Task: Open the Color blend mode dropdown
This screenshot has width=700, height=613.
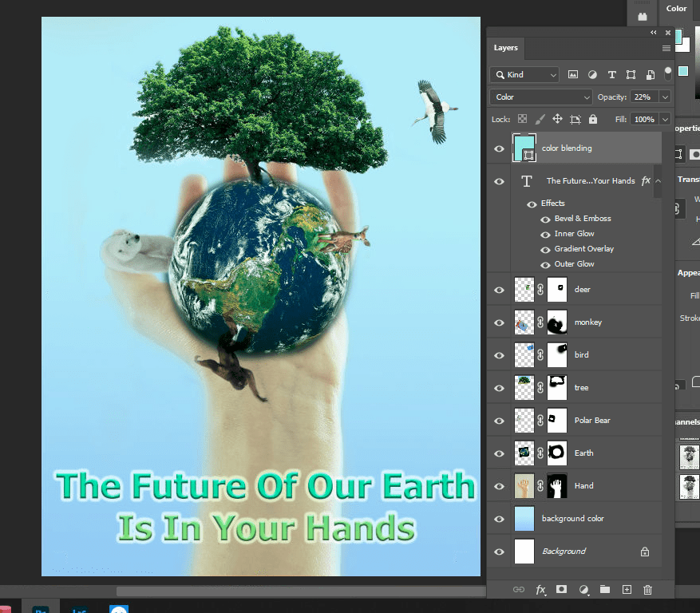Action: 540,97
